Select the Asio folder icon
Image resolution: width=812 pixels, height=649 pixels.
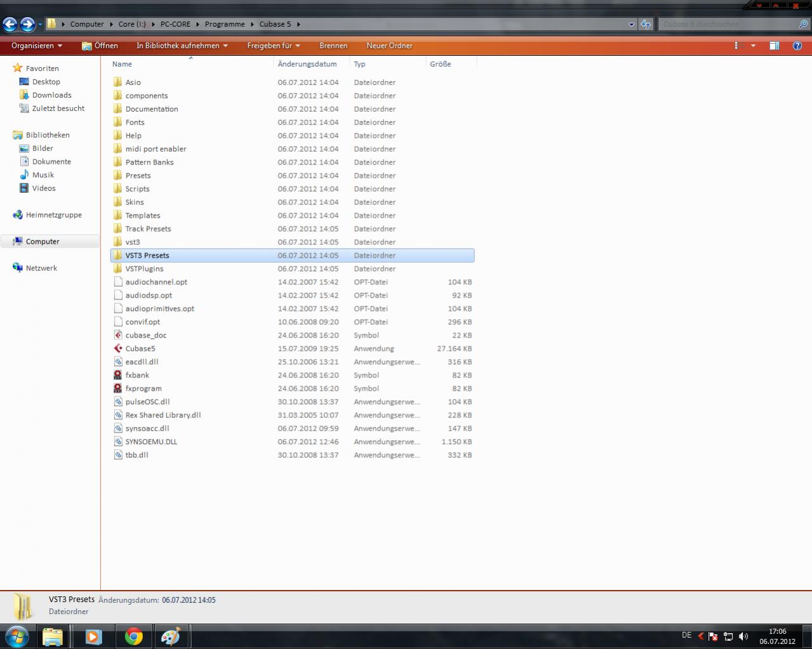[x=117, y=82]
